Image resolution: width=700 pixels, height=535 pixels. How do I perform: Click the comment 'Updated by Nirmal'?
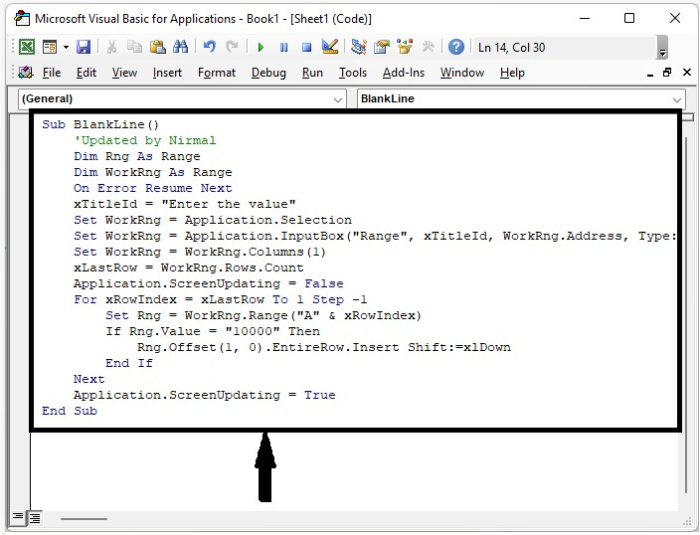(x=145, y=140)
